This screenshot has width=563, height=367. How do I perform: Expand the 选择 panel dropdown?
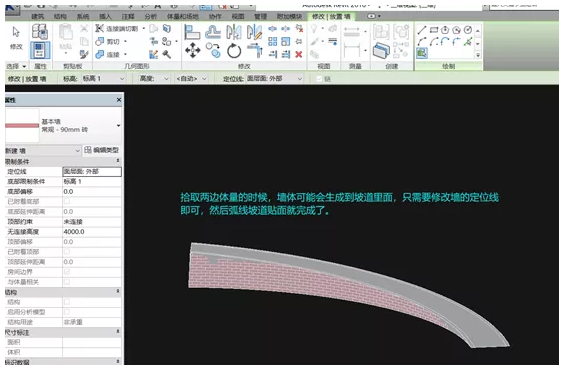pos(17,66)
